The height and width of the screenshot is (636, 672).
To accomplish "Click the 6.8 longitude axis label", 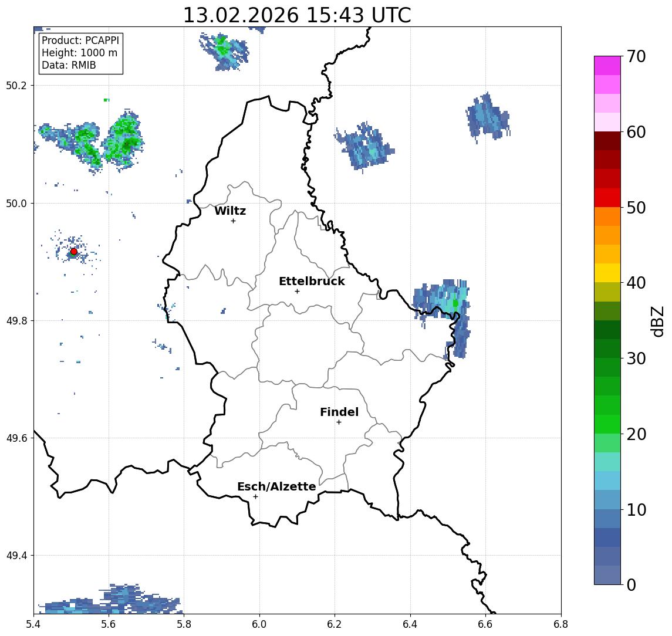I will pos(560,624).
